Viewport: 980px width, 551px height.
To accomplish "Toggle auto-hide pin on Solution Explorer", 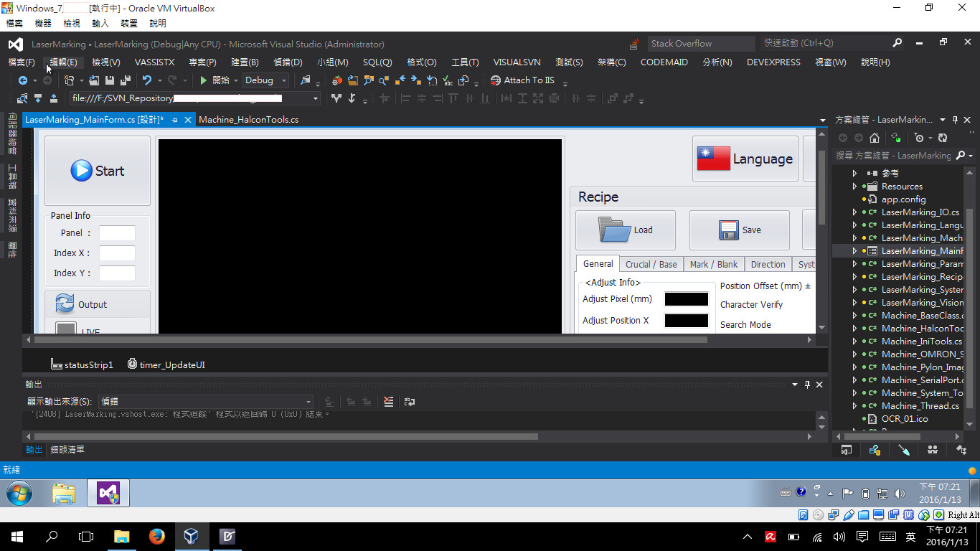I will [x=955, y=120].
